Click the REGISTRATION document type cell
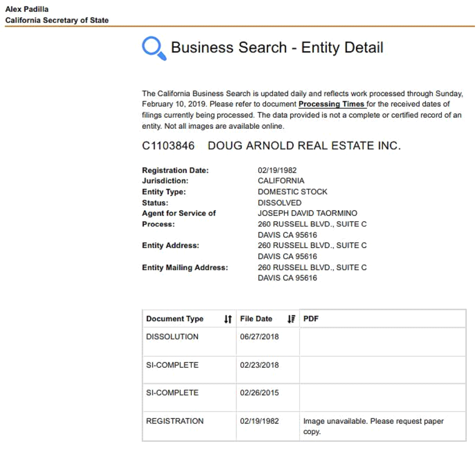This screenshot has width=476, height=451. coord(175,421)
